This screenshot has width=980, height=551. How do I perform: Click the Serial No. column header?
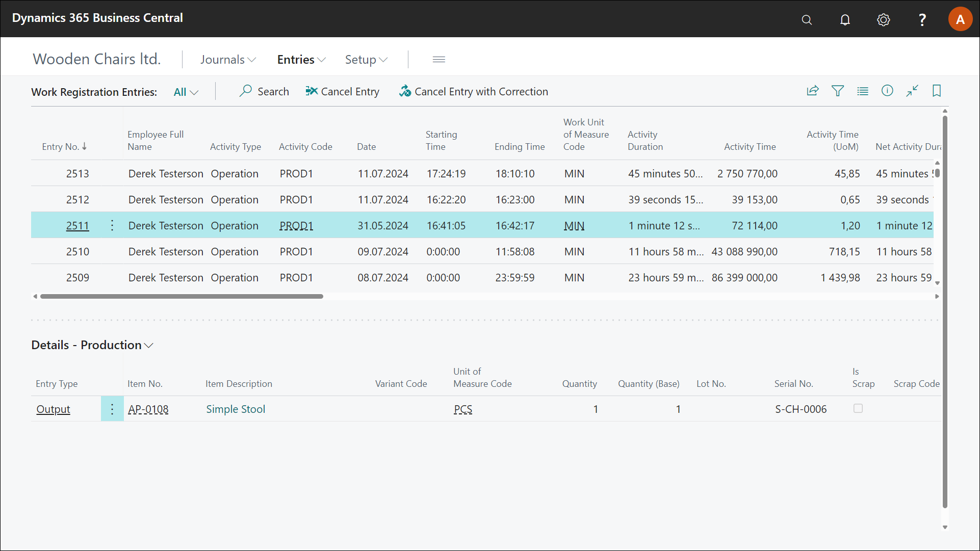pyautogui.click(x=793, y=384)
